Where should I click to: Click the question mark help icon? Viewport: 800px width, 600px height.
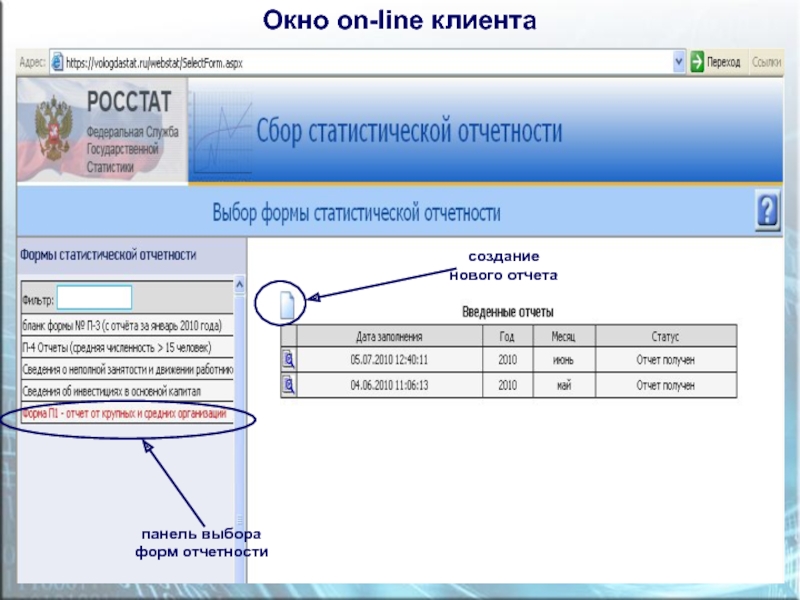767,212
